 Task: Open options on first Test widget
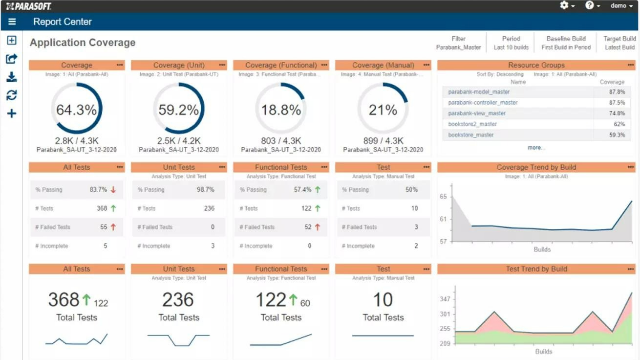(x=426, y=167)
